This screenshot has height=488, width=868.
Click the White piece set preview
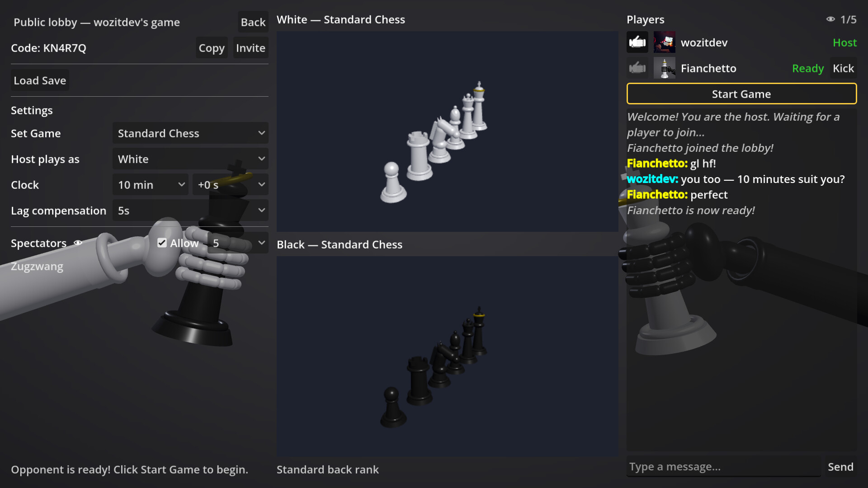coord(447,131)
